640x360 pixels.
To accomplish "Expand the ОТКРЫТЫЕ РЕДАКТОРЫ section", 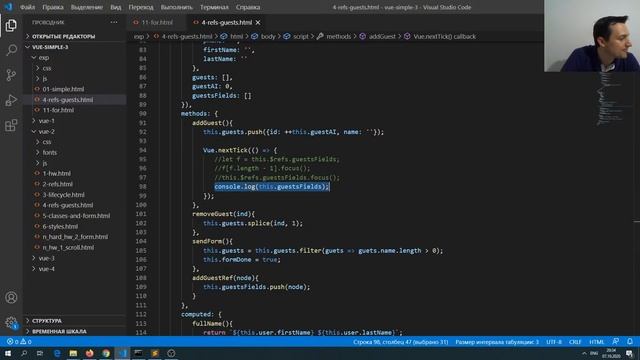I will pyautogui.click(x=64, y=36).
